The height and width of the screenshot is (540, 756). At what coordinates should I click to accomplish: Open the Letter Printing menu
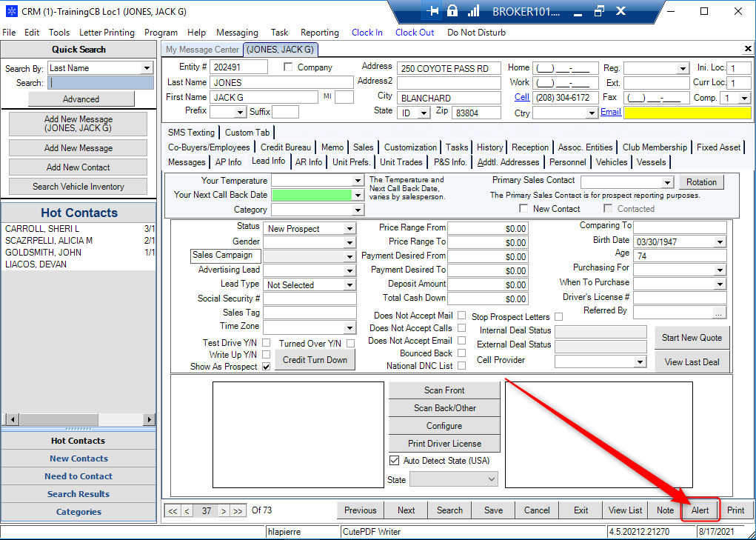coord(107,33)
